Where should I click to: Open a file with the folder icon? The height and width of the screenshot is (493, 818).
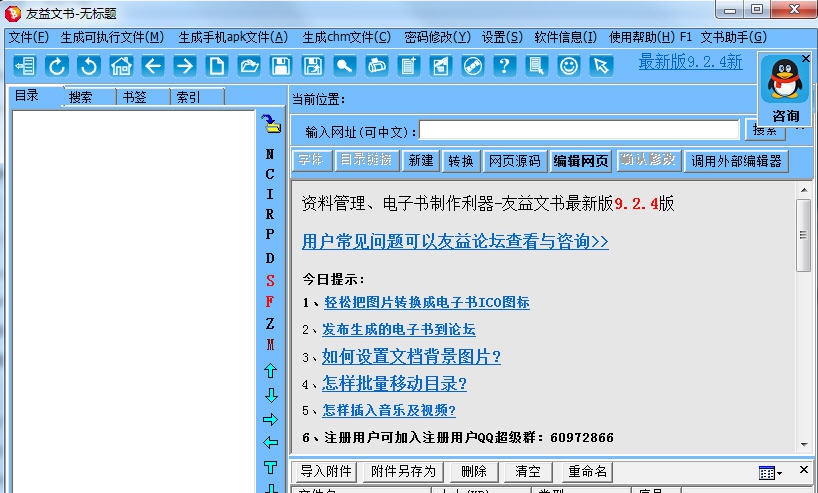[249, 66]
